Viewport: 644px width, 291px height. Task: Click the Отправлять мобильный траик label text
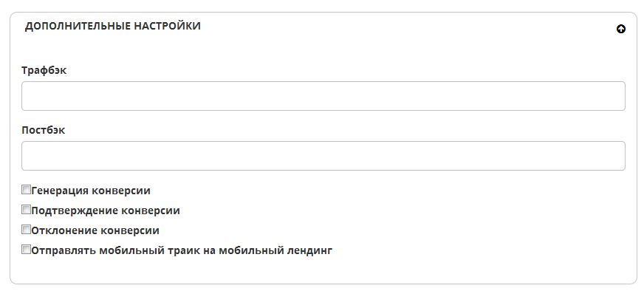point(182,250)
